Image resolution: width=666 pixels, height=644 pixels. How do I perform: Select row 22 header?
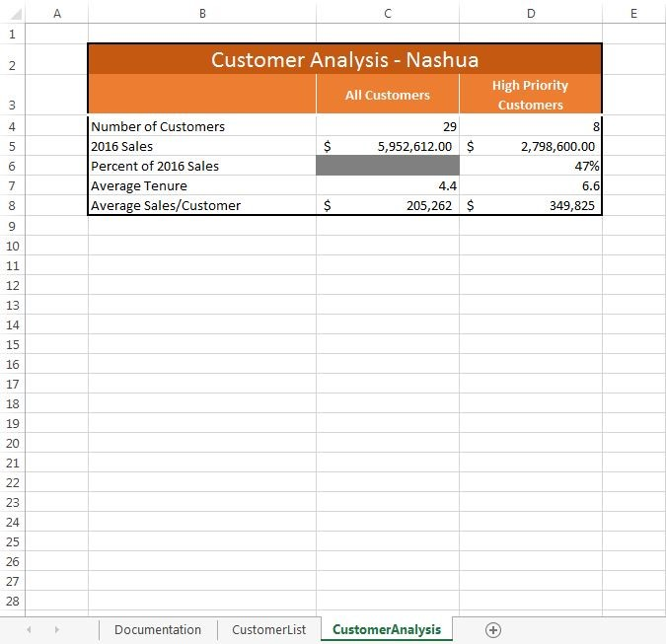pos(12,482)
